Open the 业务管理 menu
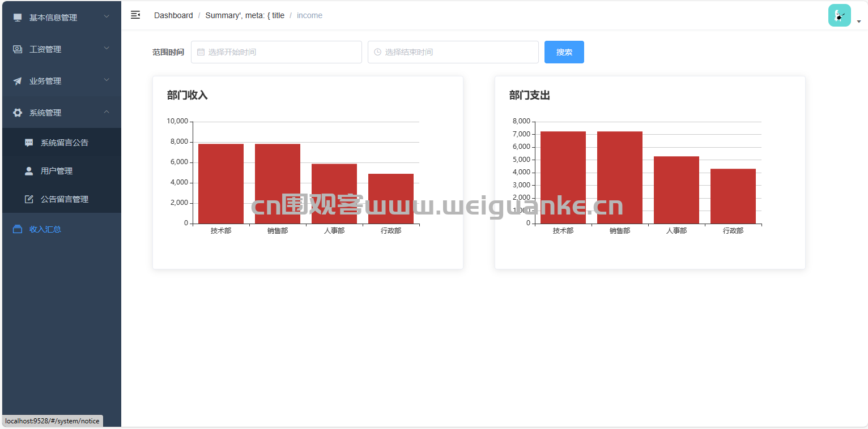The image size is (868, 429). pyautogui.click(x=62, y=81)
